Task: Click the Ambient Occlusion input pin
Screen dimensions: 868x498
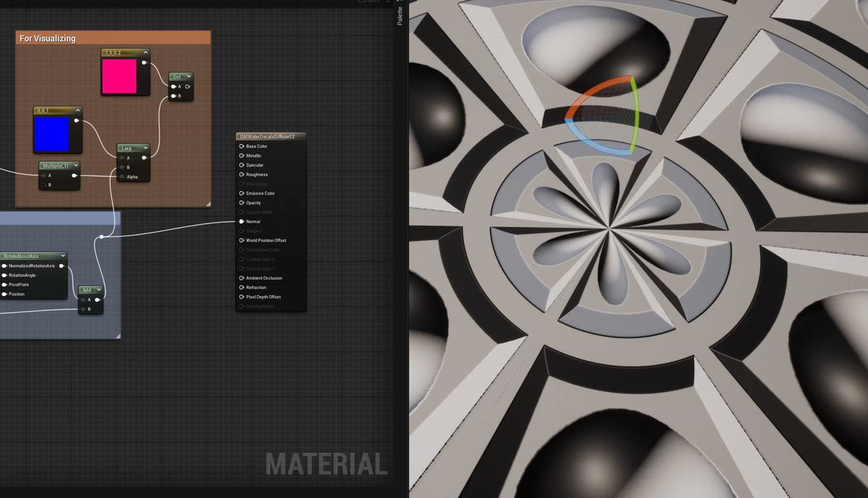Action: [242, 278]
